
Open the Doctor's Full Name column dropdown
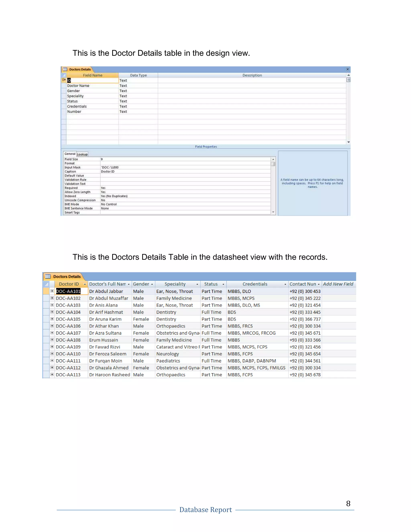tap(129, 284)
